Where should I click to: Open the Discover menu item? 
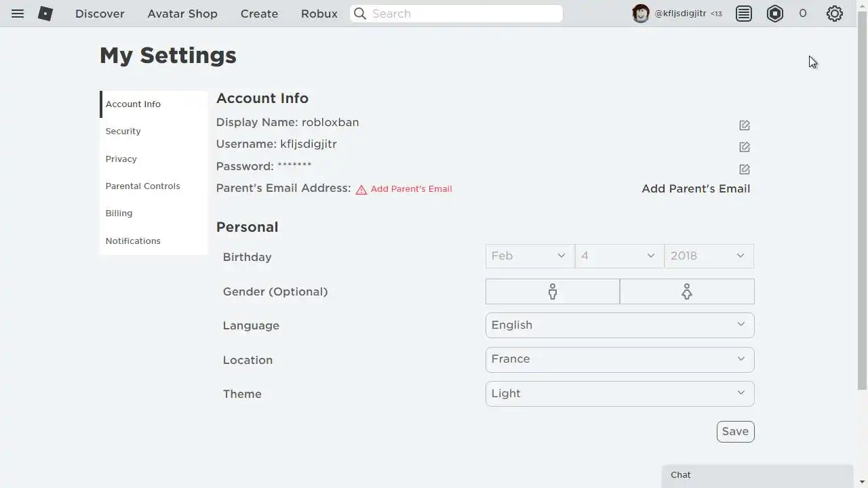coord(100,14)
